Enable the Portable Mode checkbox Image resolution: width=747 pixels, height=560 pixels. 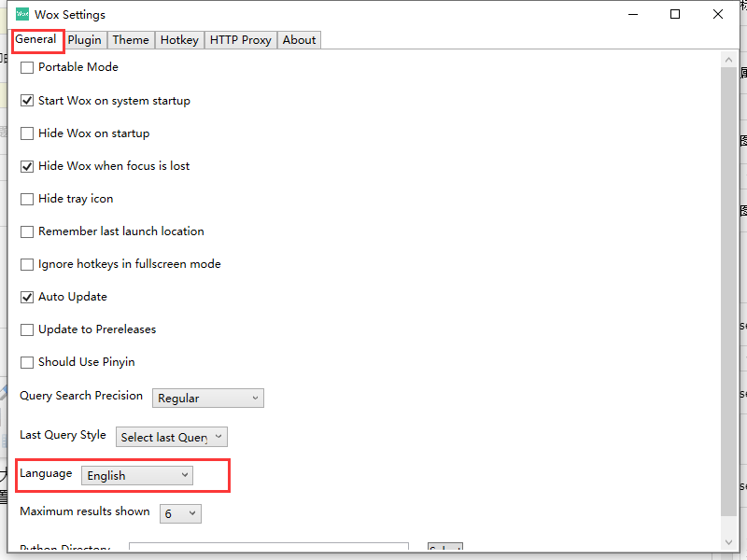click(x=27, y=67)
